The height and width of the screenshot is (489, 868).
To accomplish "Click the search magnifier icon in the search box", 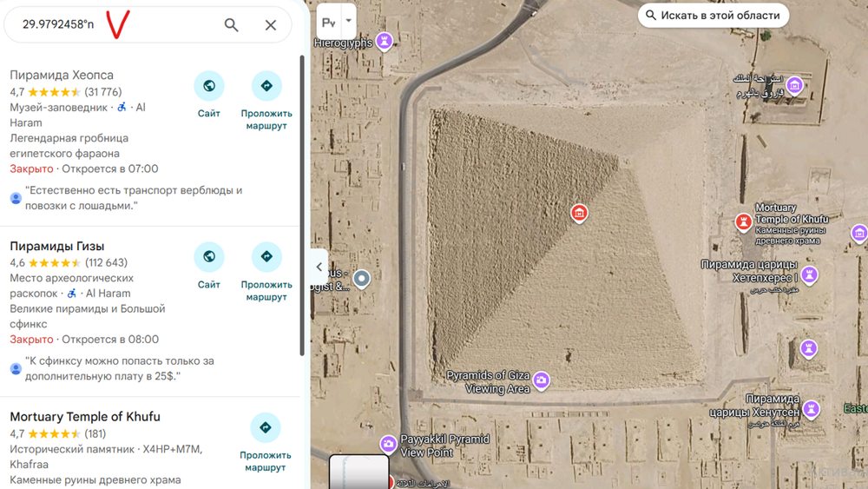I will pos(232,25).
